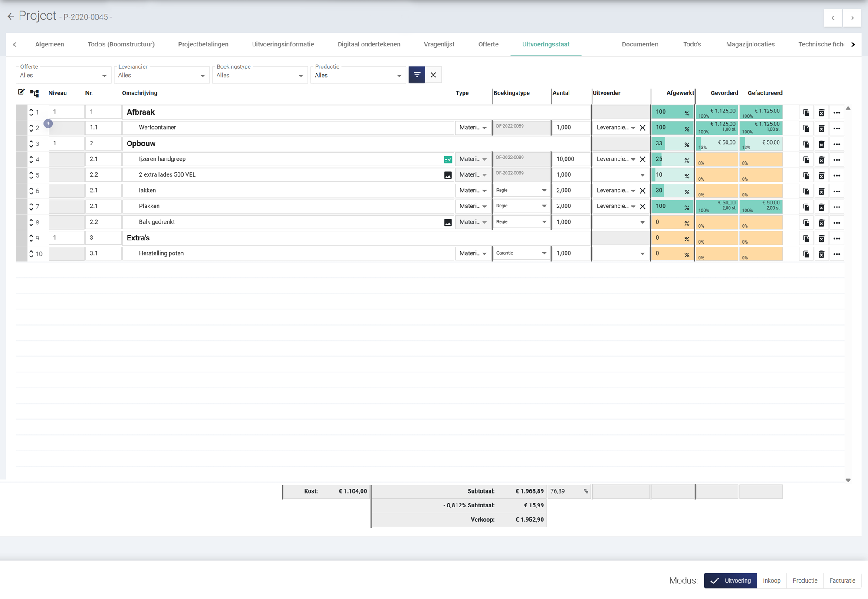Switch mode to Inkoop
Screen dimensions: 868x599
coord(772,580)
